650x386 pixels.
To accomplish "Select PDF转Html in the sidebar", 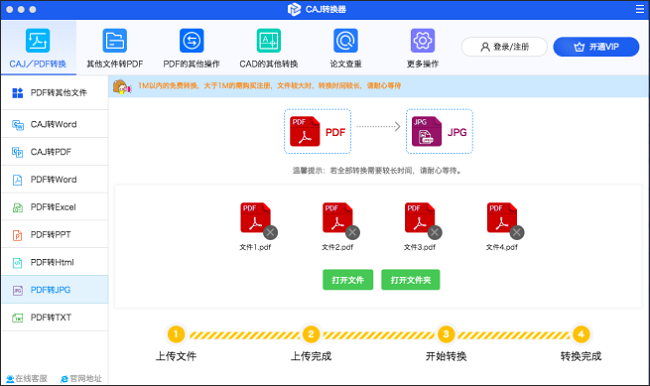I will (54, 262).
